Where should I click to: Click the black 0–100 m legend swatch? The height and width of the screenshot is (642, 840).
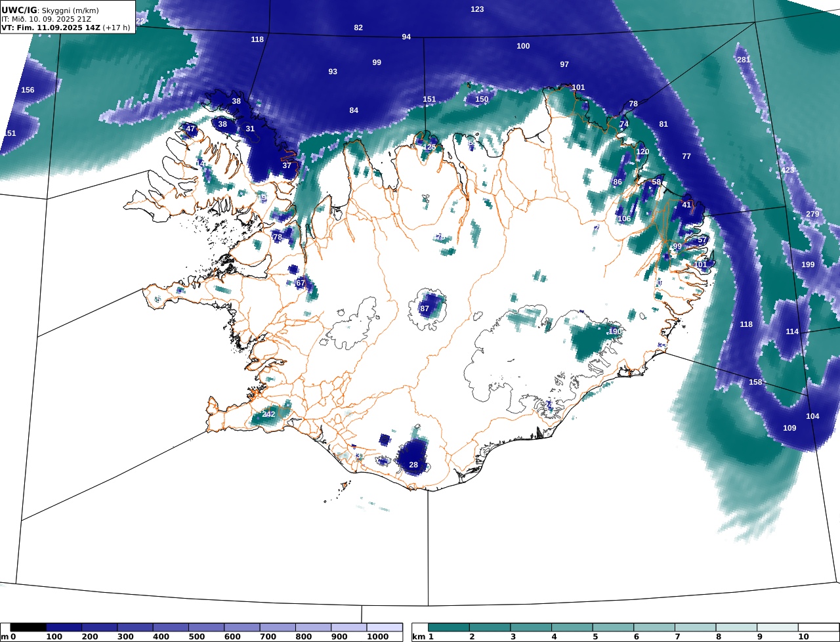coord(28,628)
